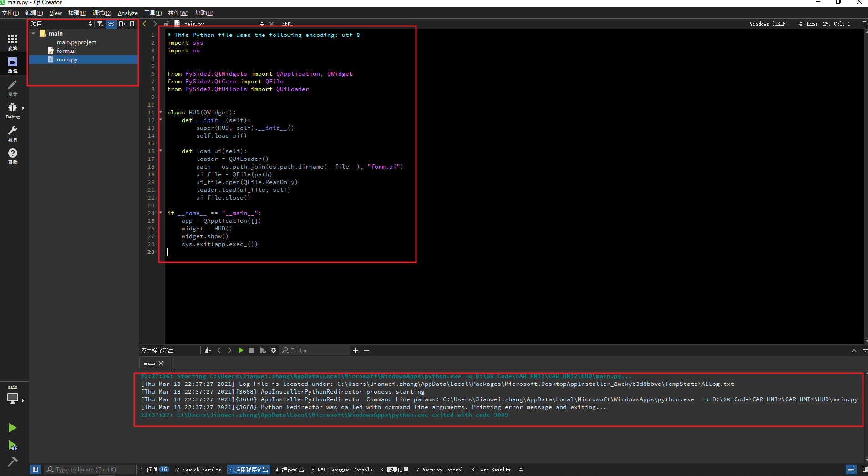Image resolution: width=868 pixels, height=476 pixels.
Task: Close the main output tab
Action: (161, 363)
